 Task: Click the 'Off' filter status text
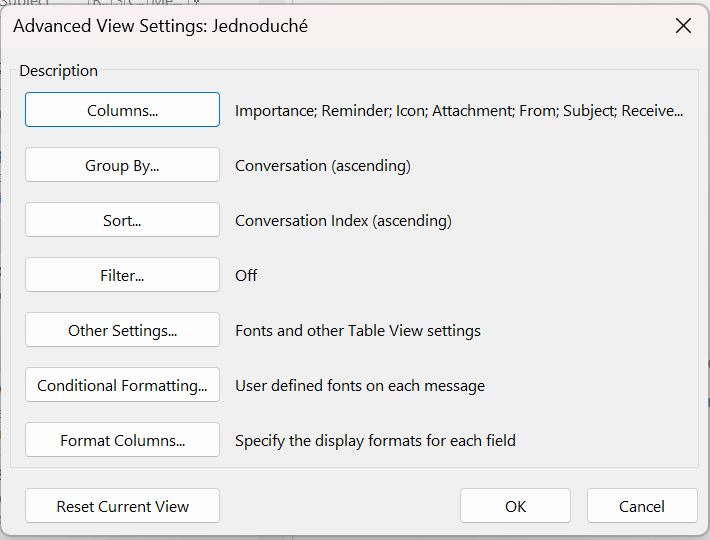pyautogui.click(x=246, y=275)
